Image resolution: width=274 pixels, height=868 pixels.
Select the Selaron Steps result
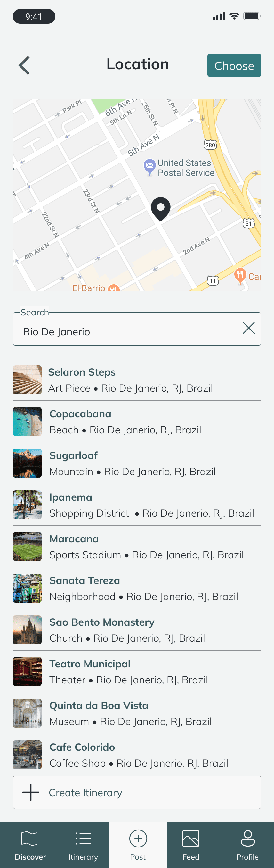137,380
